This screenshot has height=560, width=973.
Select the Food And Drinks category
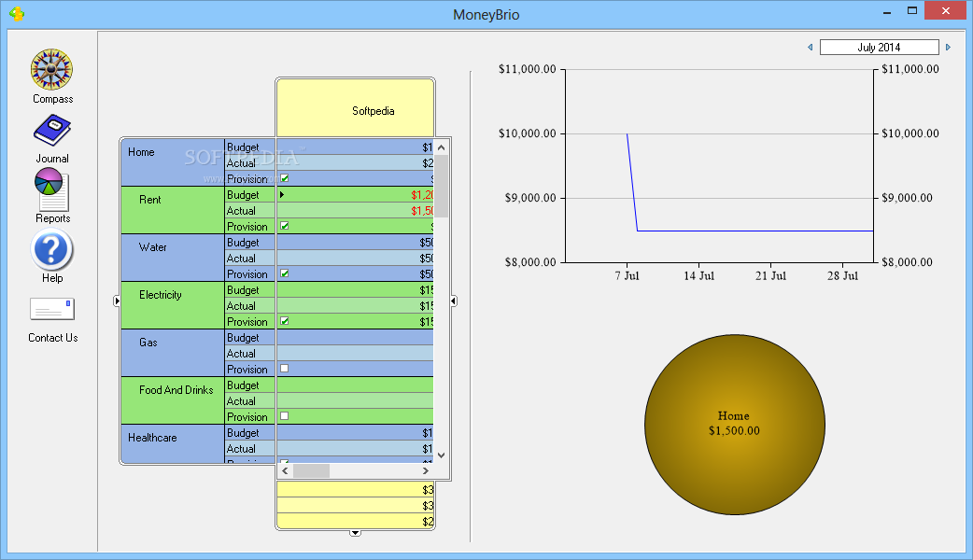173,400
